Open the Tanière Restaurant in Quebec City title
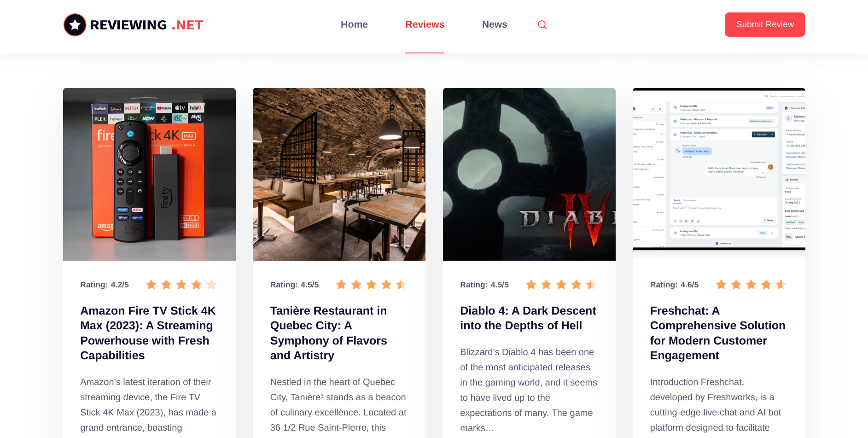 coord(329,333)
